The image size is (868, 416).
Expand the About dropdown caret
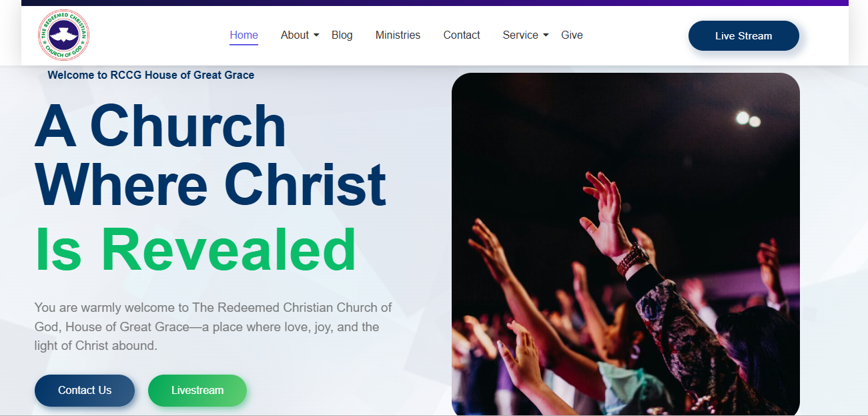pos(316,35)
